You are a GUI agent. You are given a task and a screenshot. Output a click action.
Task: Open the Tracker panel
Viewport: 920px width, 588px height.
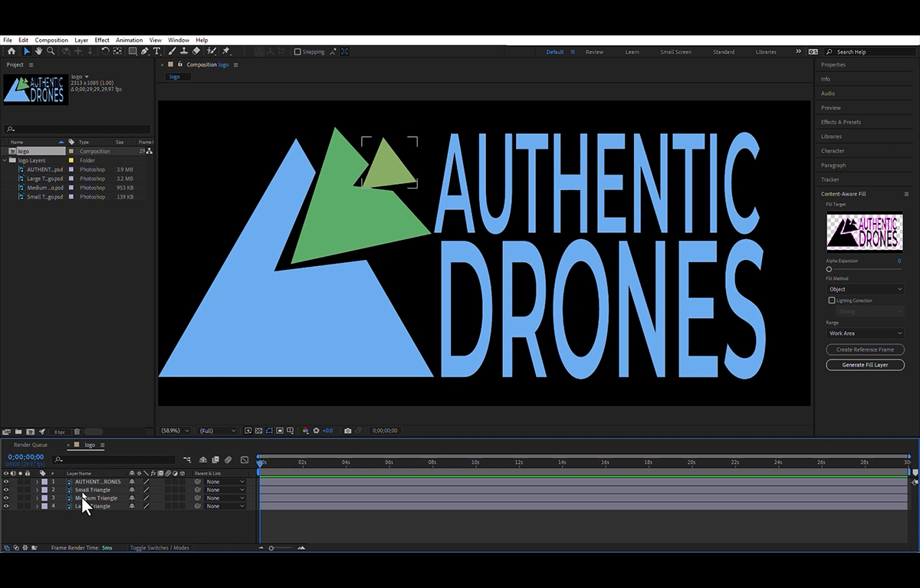click(830, 179)
